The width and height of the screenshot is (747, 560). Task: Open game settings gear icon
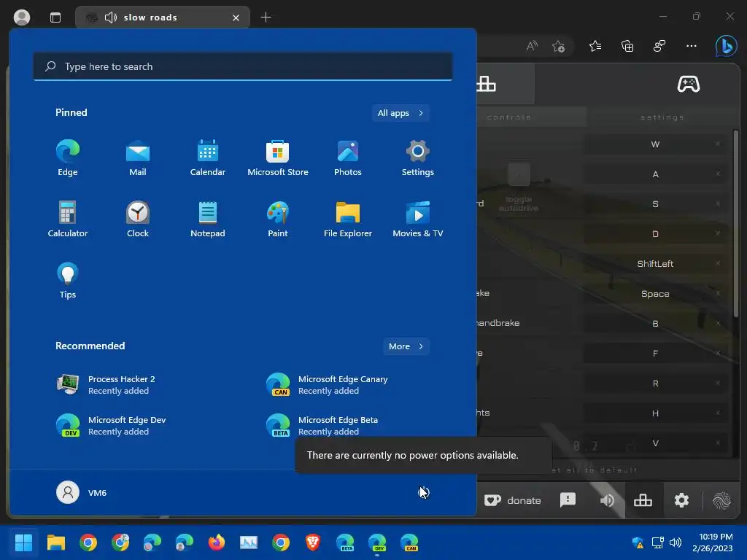(x=682, y=500)
